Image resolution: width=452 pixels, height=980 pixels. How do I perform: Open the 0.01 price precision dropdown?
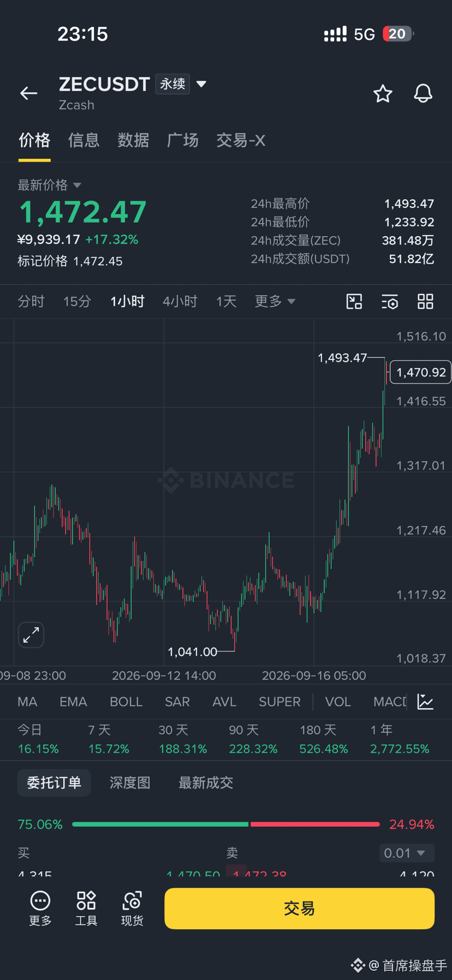pos(407,853)
